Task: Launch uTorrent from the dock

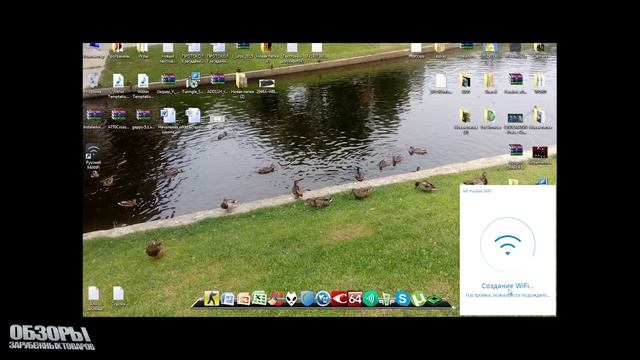Action: 418,299
